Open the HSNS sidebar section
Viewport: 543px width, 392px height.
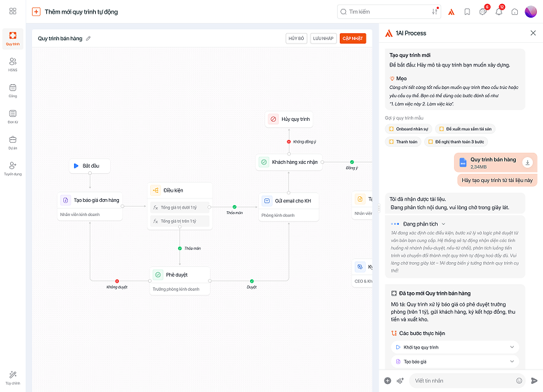(12, 64)
